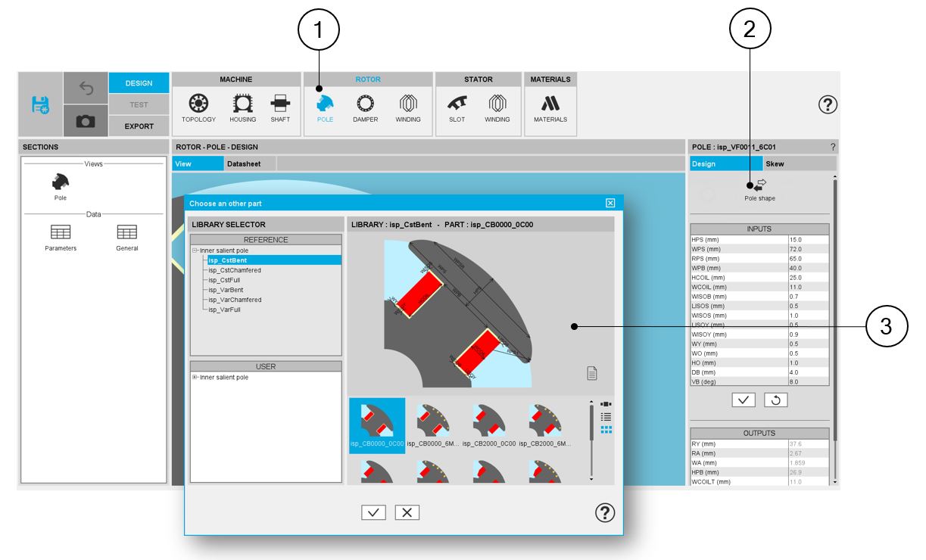The width and height of the screenshot is (926, 560).
Task: Click the Pole shape icon
Action: point(759,186)
